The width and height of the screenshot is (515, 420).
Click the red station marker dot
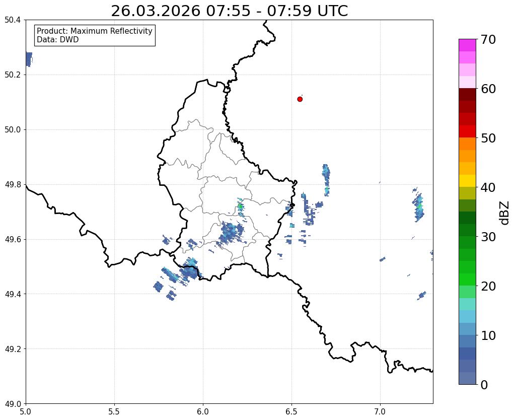300,99
